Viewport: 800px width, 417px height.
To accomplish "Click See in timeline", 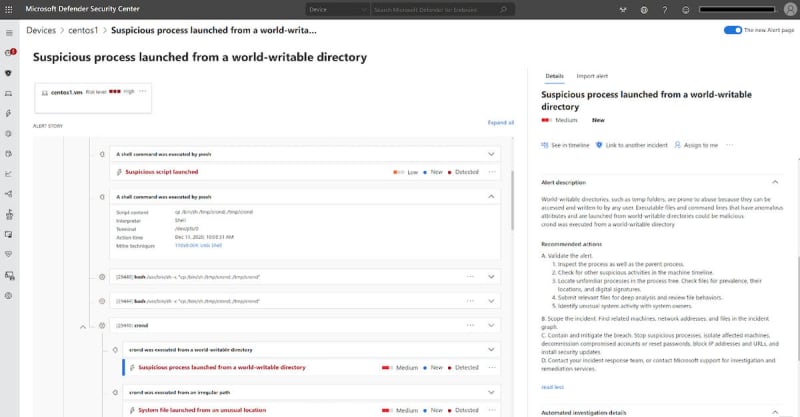I will tap(565, 145).
